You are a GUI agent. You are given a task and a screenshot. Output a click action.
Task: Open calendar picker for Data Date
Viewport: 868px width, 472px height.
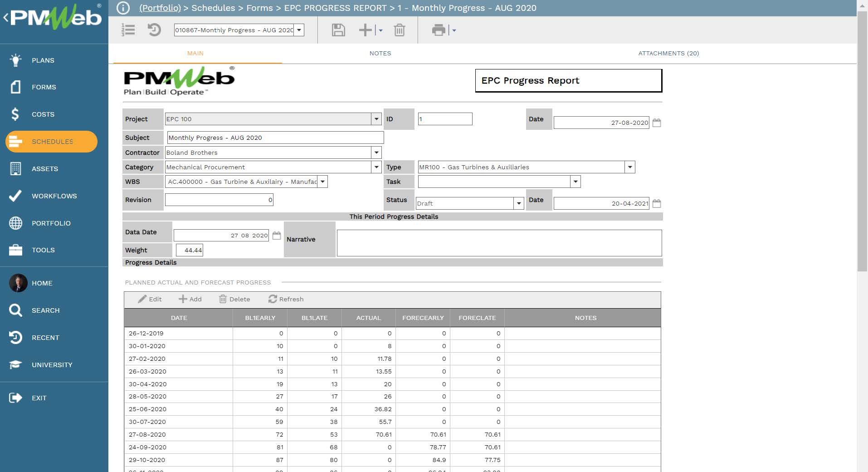[x=277, y=236]
